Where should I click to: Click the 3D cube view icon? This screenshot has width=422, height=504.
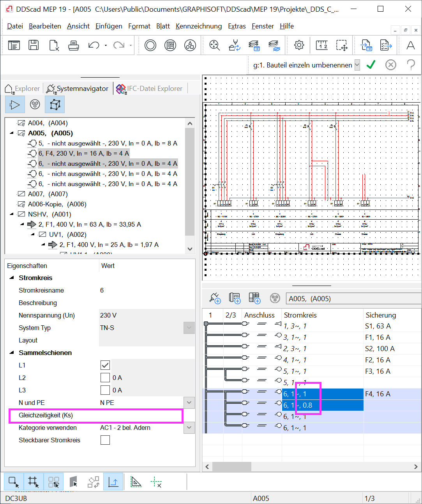click(55, 105)
